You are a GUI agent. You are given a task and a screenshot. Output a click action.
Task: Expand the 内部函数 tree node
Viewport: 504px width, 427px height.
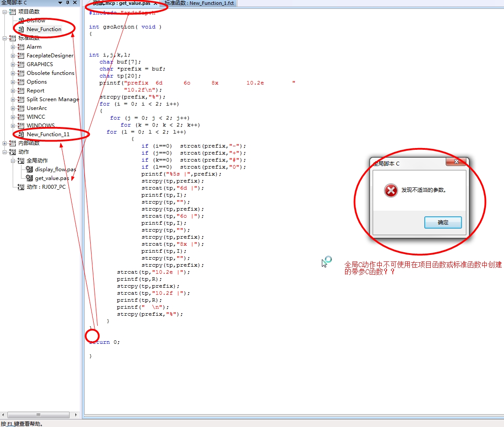(x=4, y=143)
